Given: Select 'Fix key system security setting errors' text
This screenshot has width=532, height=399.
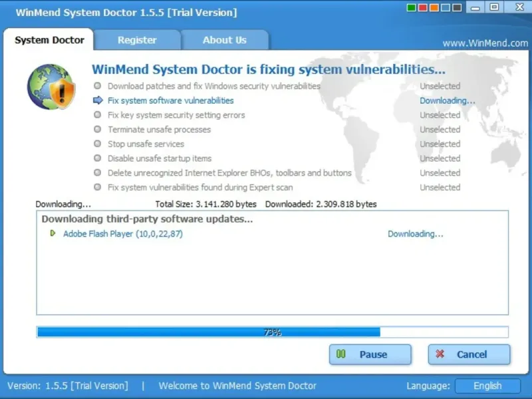Looking at the screenshot, I should pos(176,115).
